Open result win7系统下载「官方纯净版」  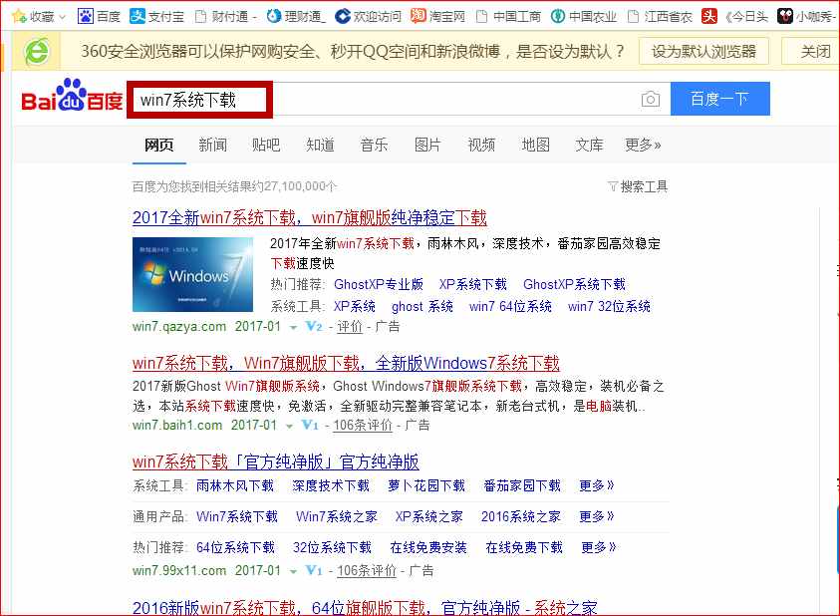point(276,462)
